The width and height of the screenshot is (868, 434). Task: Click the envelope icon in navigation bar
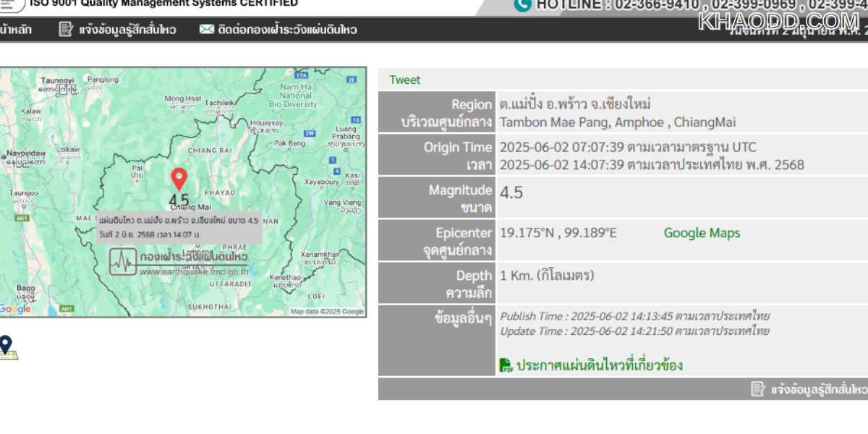click(207, 30)
